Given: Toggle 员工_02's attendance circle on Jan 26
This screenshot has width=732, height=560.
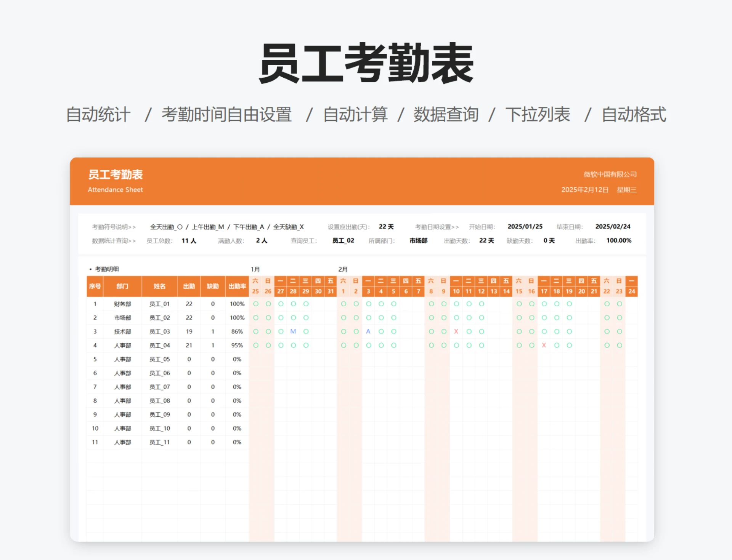Looking at the screenshot, I should pos(268,318).
